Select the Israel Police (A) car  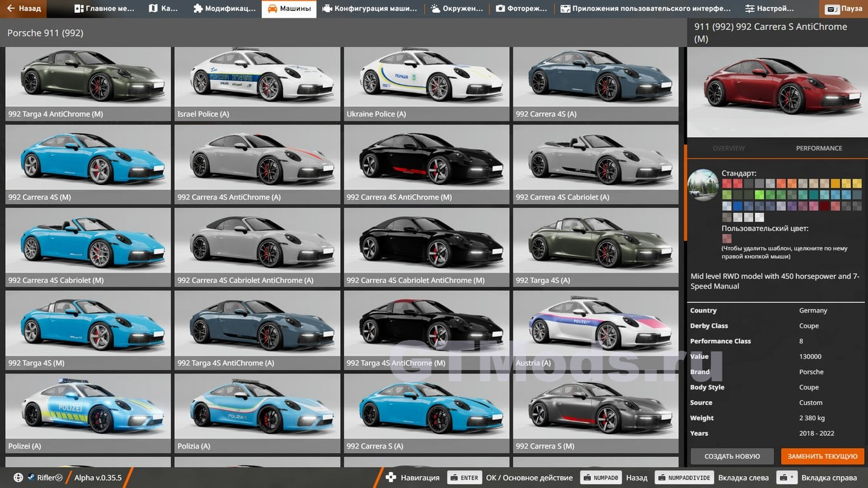[x=257, y=83]
